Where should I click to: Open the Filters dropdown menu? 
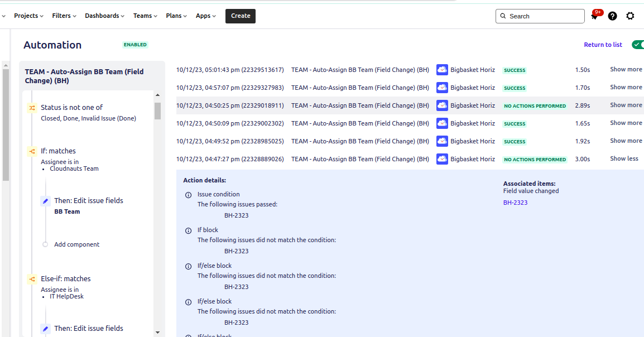click(64, 16)
